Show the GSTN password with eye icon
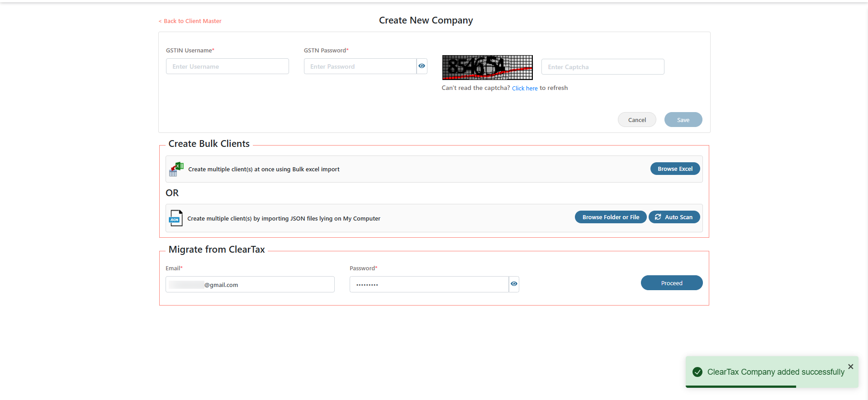The height and width of the screenshot is (400, 868). [422, 66]
